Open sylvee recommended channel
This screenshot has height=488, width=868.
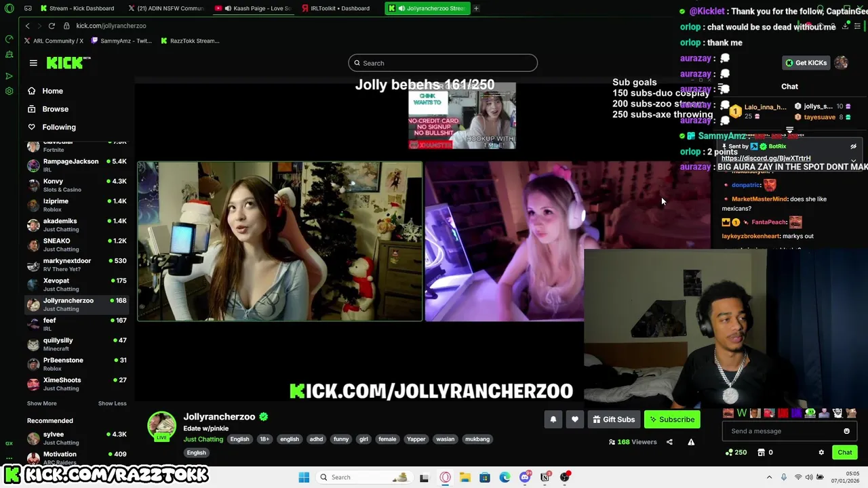coord(76,438)
